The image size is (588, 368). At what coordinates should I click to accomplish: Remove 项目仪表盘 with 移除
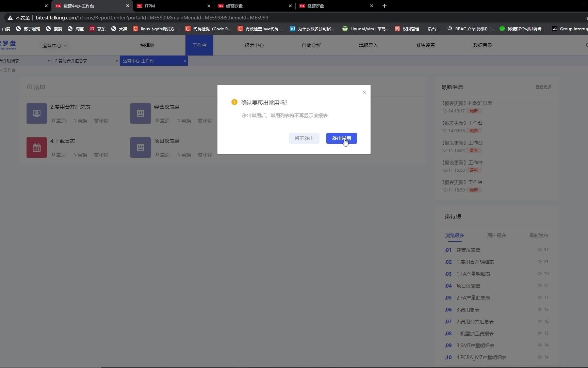(205, 155)
